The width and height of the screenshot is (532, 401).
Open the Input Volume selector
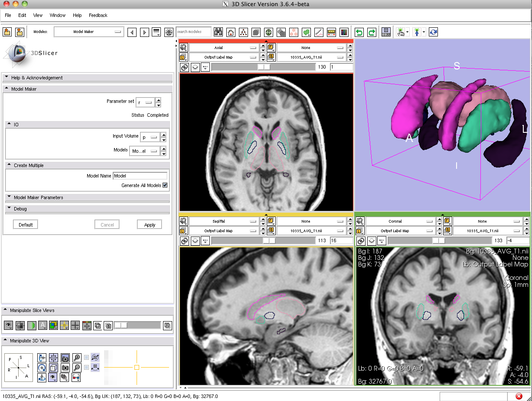pos(150,137)
